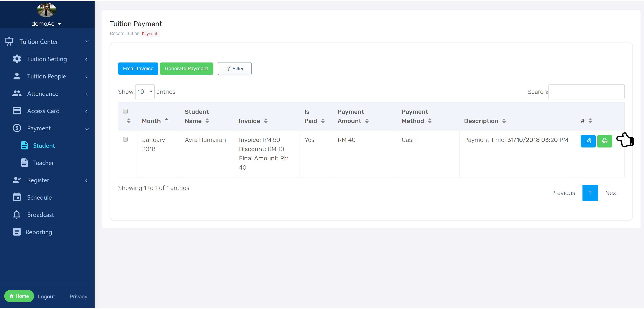
Task: Click the blue edit payment icon
Action: (588, 141)
